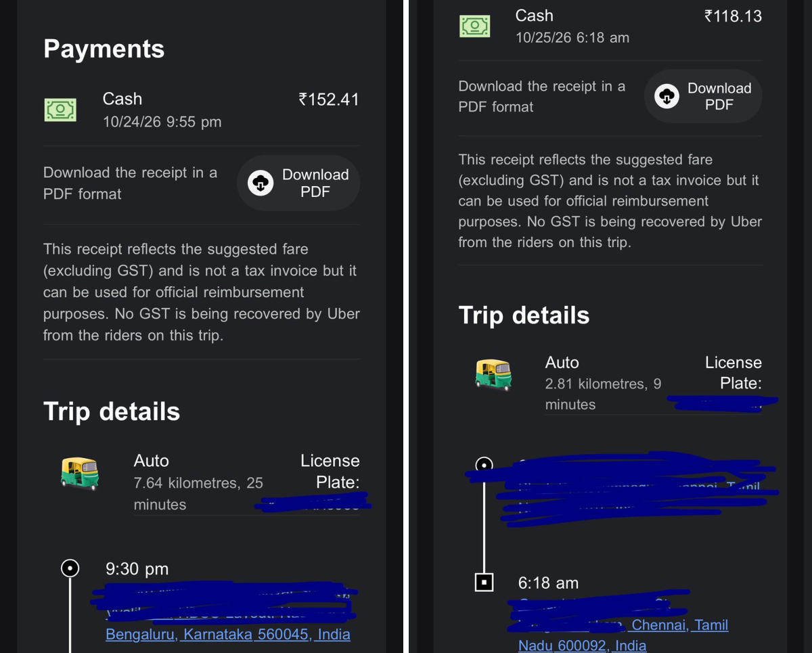The image size is (812, 653).
Task: Click the auto rickshaw icon for 2.81 km trip
Action: point(494,374)
